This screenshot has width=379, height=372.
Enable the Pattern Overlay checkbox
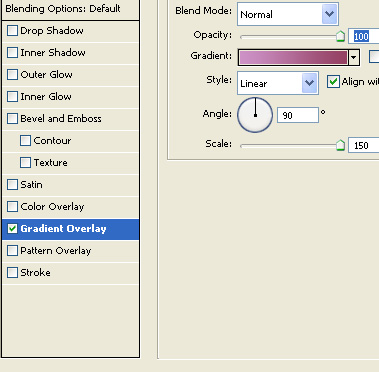(x=12, y=251)
